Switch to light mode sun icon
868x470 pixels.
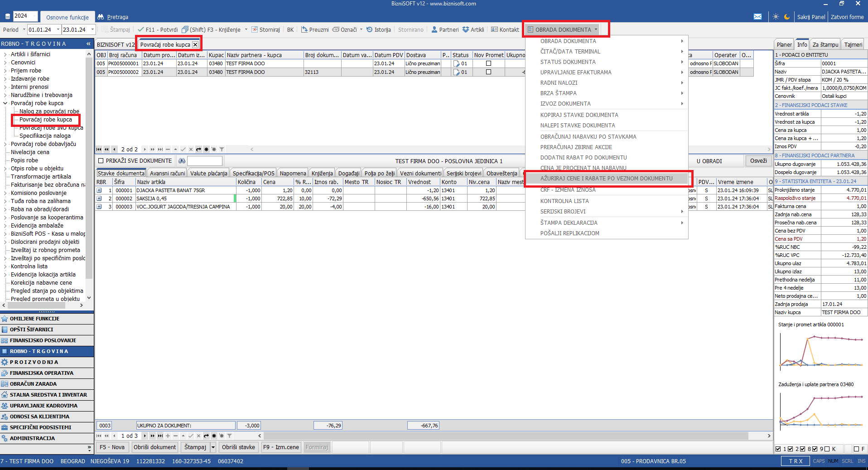pyautogui.click(x=776, y=17)
